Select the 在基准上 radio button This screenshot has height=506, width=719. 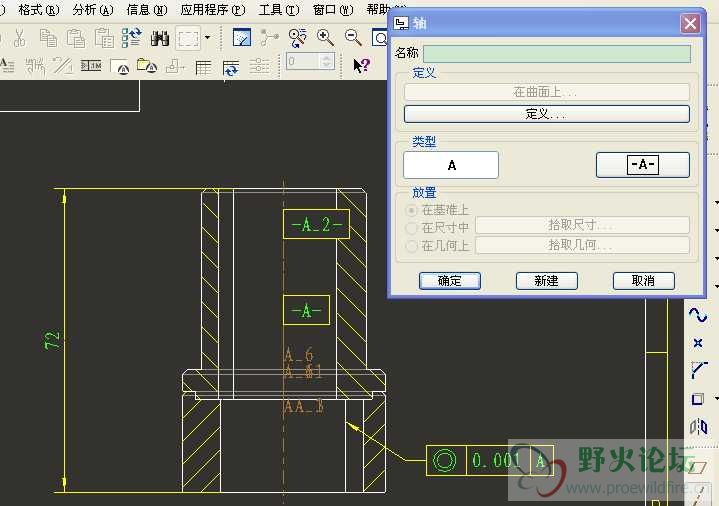(411, 210)
